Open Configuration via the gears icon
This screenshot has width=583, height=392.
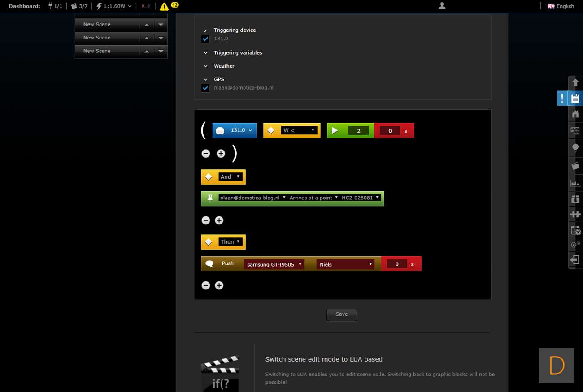575,245
